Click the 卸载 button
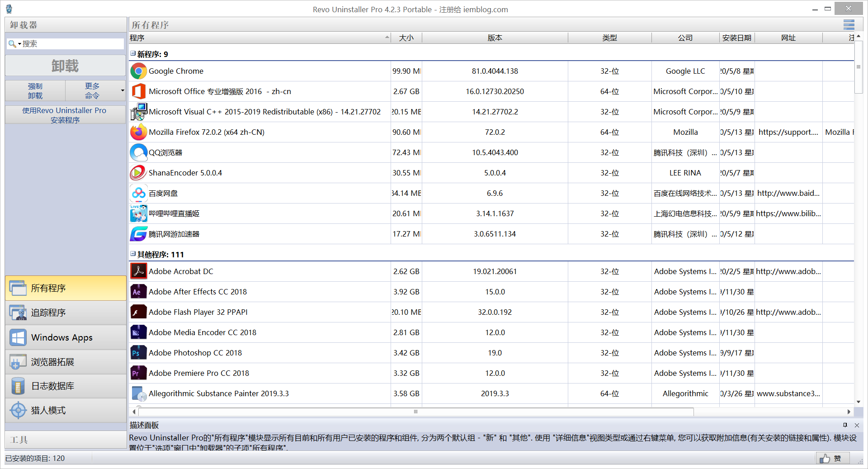Screen dimensions: 868x469 [66, 66]
